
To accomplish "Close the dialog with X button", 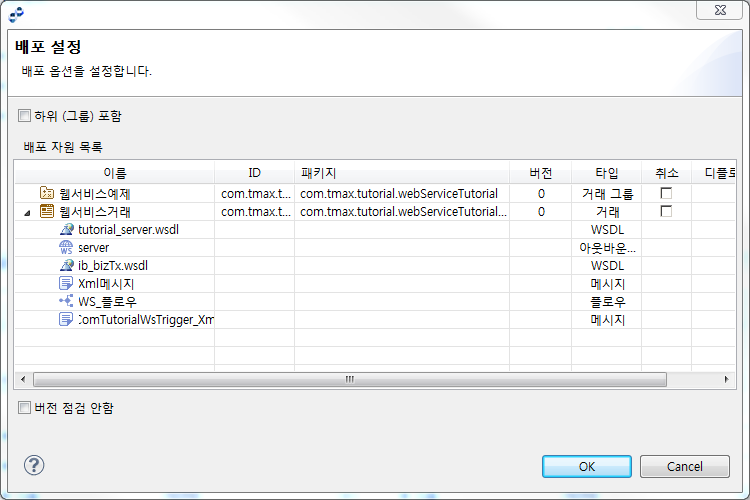I will coord(719,10).
